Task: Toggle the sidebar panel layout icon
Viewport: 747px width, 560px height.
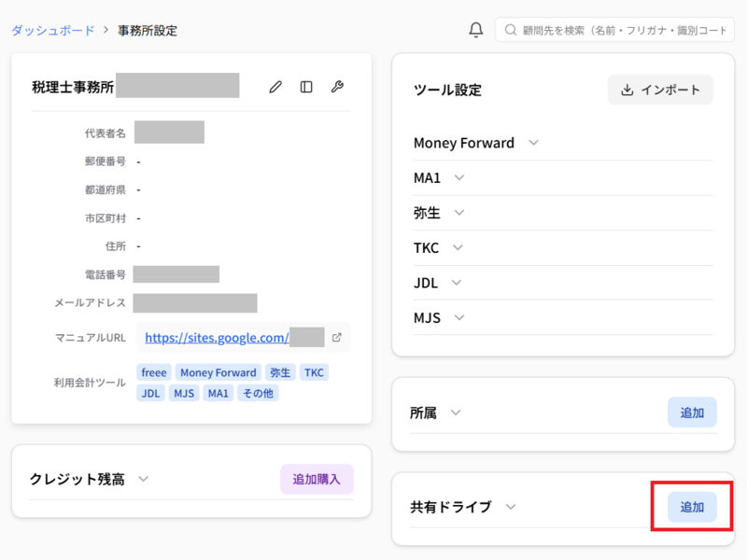Action: coord(306,87)
